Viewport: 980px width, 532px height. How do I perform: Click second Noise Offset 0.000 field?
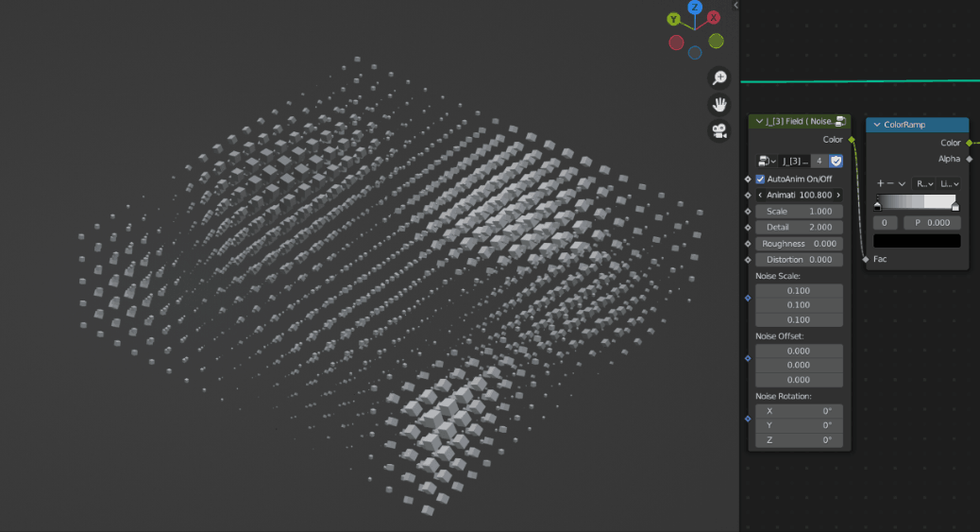pos(800,366)
